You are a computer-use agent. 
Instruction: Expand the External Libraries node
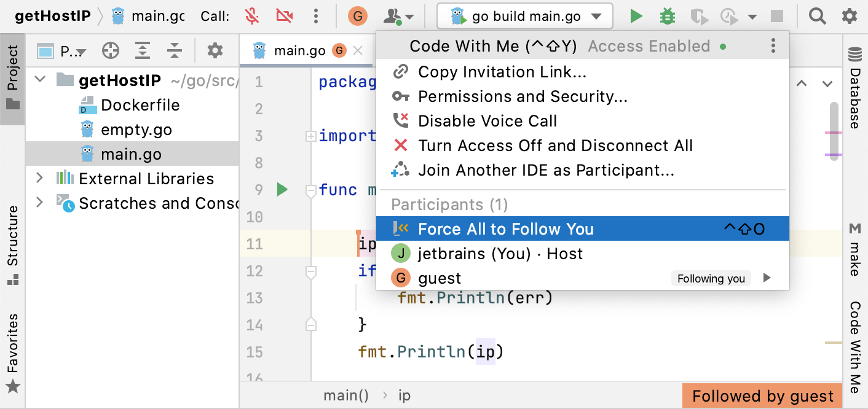tap(40, 179)
